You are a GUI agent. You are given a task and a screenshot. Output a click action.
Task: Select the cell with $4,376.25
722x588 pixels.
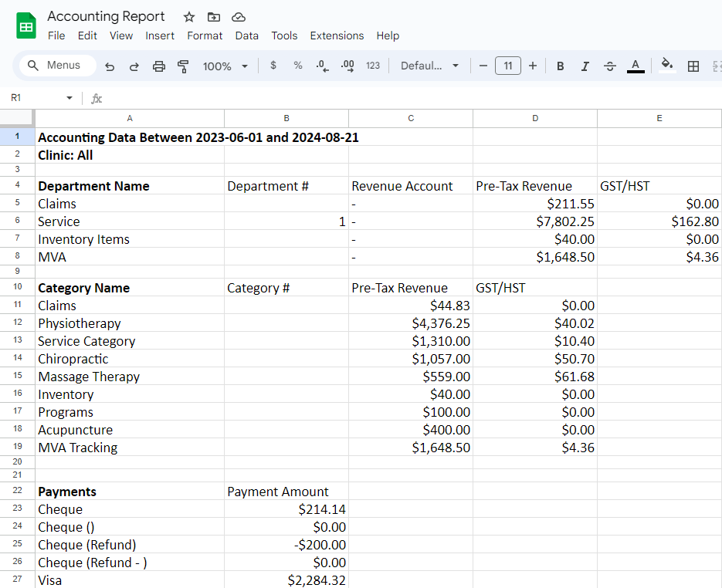[x=411, y=323]
